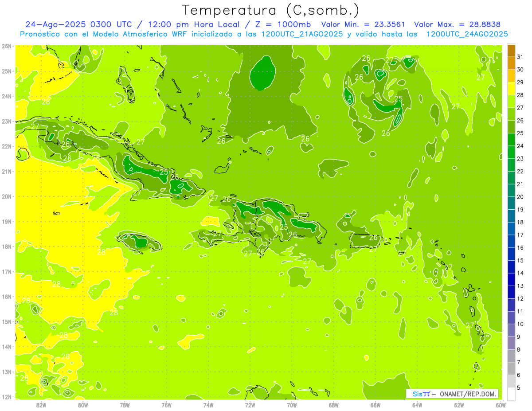Click the color scale label 30
Viewport: 532px width, 411px height.
tap(520, 70)
